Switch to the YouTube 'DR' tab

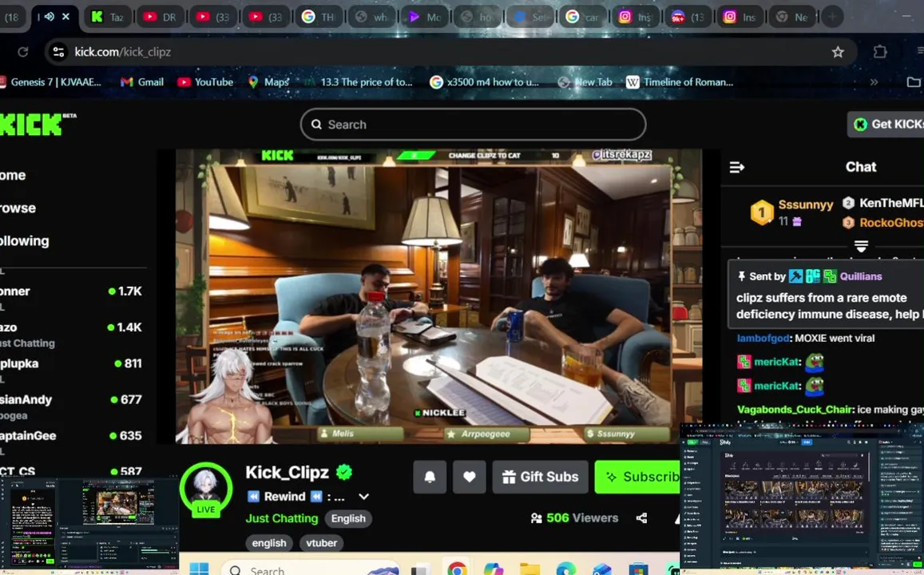coord(160,17)
